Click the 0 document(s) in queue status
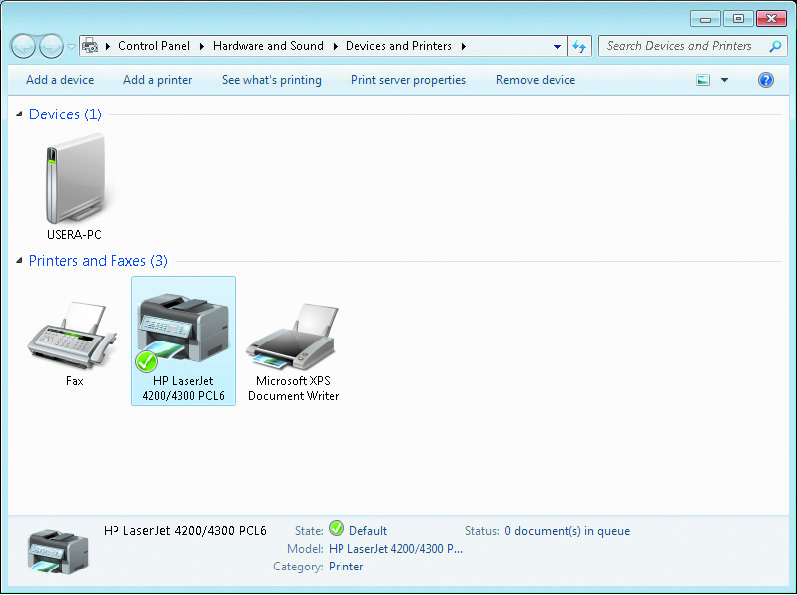 point(567,531)
